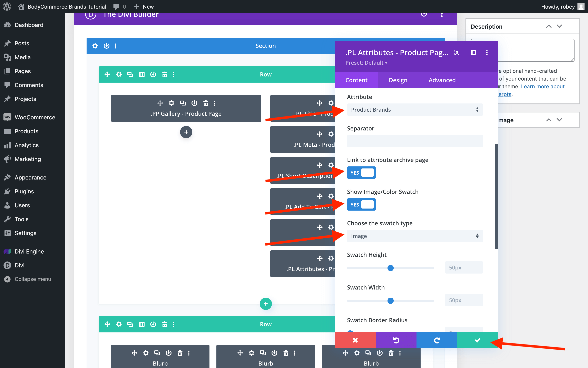Click move icon of .PL Attributes module
This screenshot has height=368, width=588.
click(x=320, y=258)
